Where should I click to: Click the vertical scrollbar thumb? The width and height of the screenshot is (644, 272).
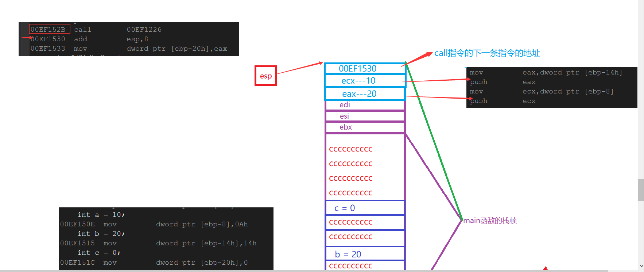pyautogui.click(x=641, y=189)
